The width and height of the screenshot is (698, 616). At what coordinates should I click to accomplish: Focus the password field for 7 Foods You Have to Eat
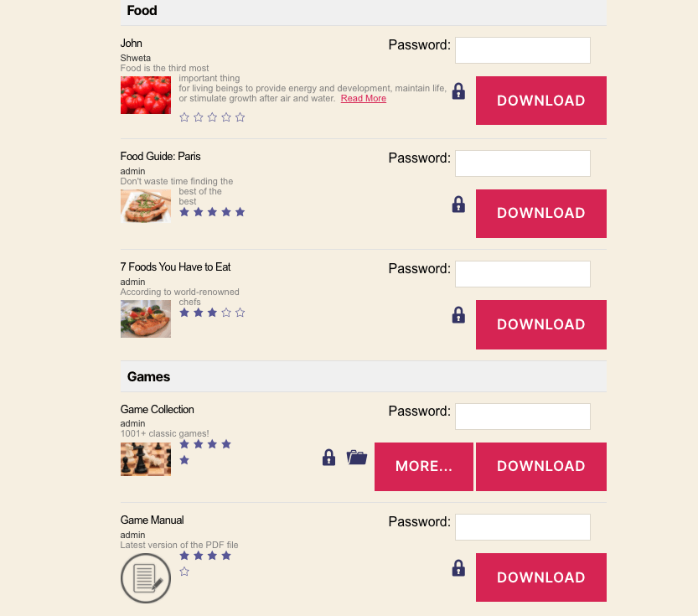coord(523,274)
